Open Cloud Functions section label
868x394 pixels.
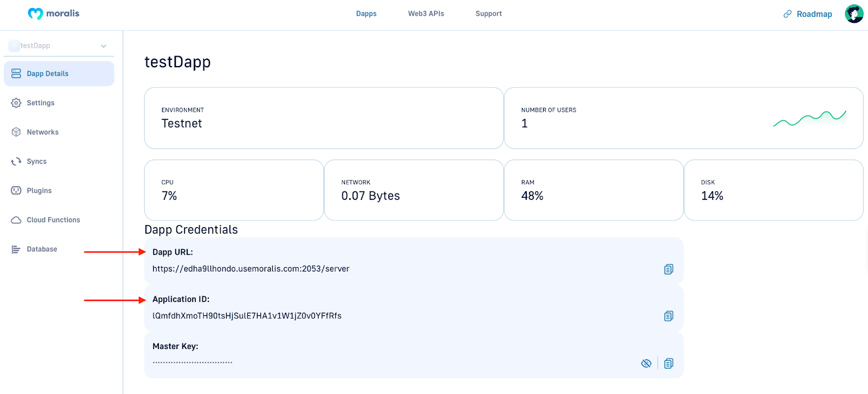click(53, 220)
